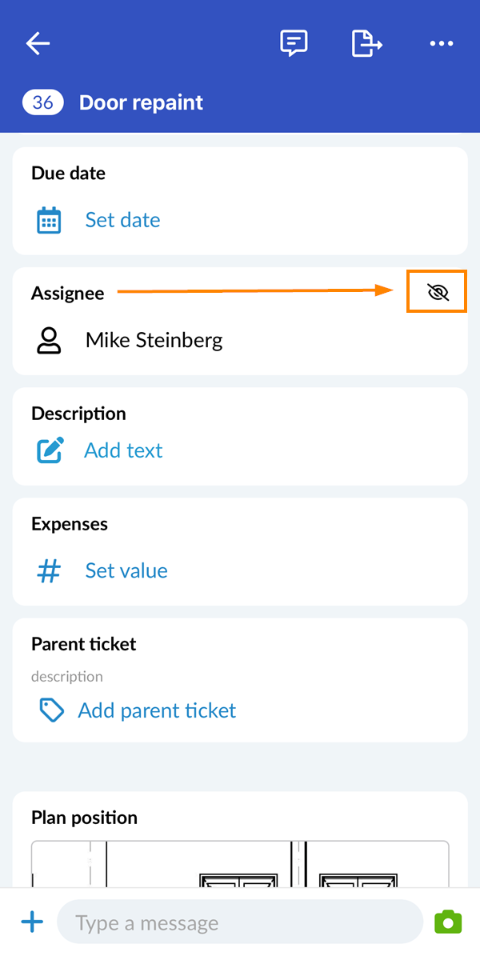Image resolution: width=480 pixels, height=980 pixels.
Task: Click the calendar icon under Due date
Action: pyautogui.click(x=50, y=220)
